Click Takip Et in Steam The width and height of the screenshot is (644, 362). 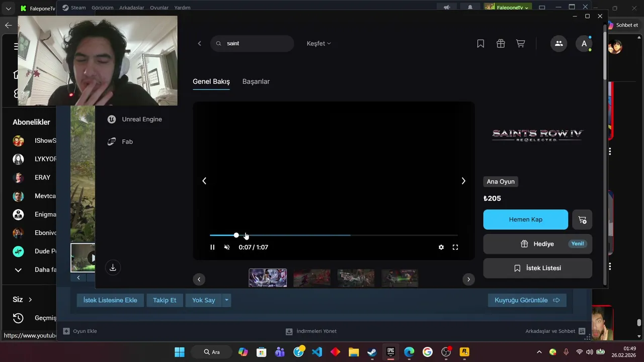point(165,300)
